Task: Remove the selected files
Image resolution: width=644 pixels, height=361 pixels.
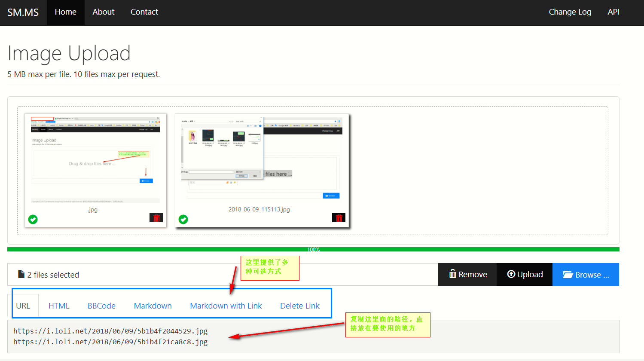Action: (467, 274)
